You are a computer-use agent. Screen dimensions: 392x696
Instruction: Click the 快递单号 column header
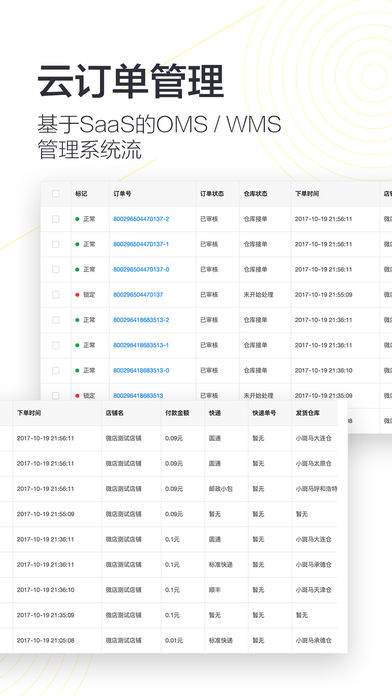[x=264, y=413]
